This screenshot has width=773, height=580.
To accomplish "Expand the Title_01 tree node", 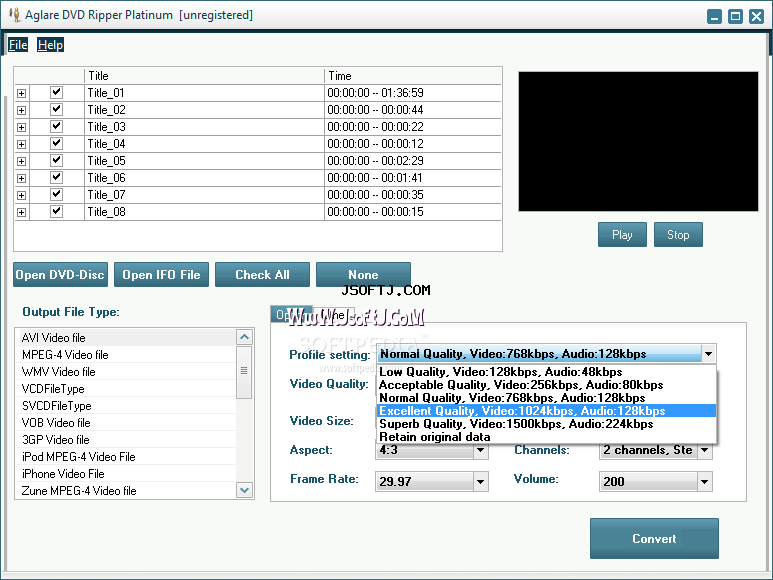I will (21, 93).
